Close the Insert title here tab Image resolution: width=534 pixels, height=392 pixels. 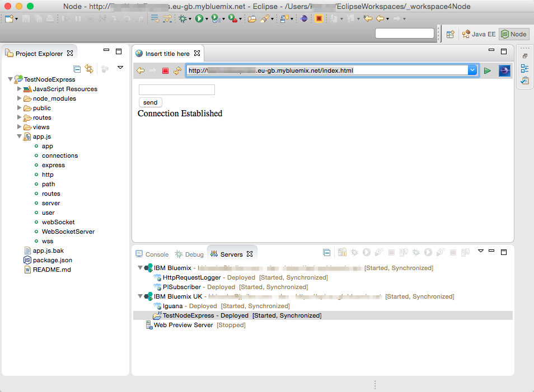click(x=197, y=54)
